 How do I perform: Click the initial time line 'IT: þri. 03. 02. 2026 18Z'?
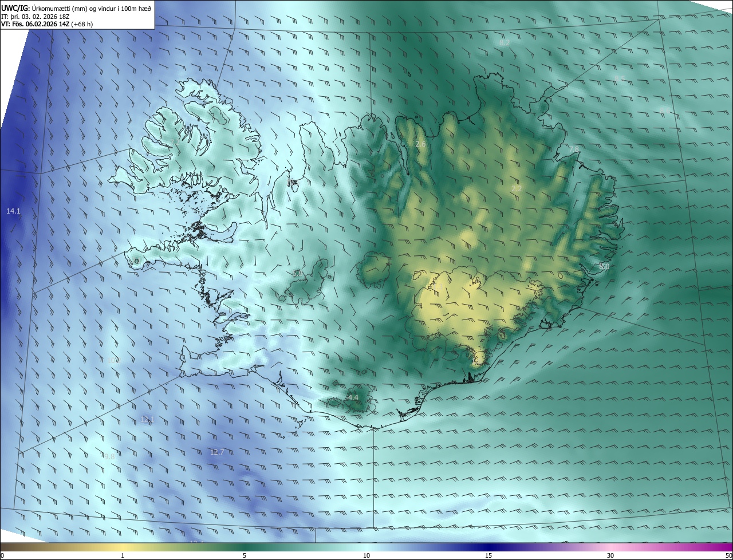point(36,16)
